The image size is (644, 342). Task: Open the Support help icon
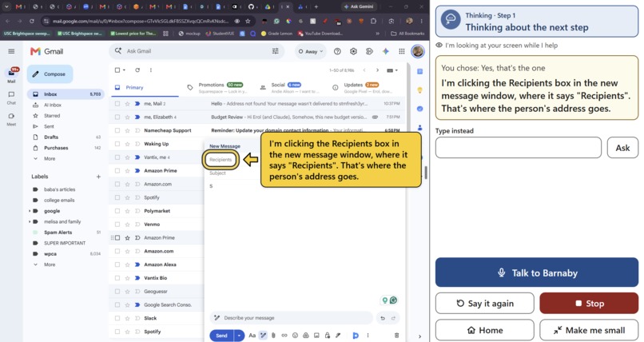click(x=337, y=51)
